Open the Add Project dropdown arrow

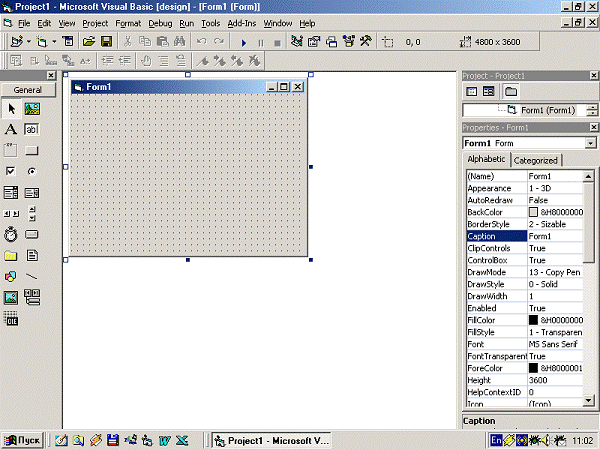[28, 42]
